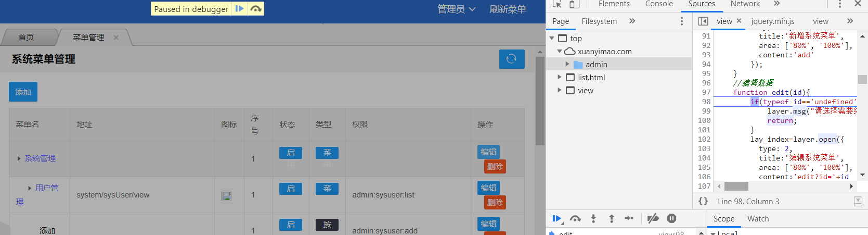Click 编辑 for the 系统管理 row
Image resolution: width=868 pixels, height=235 pixels.
coord(488,152)
